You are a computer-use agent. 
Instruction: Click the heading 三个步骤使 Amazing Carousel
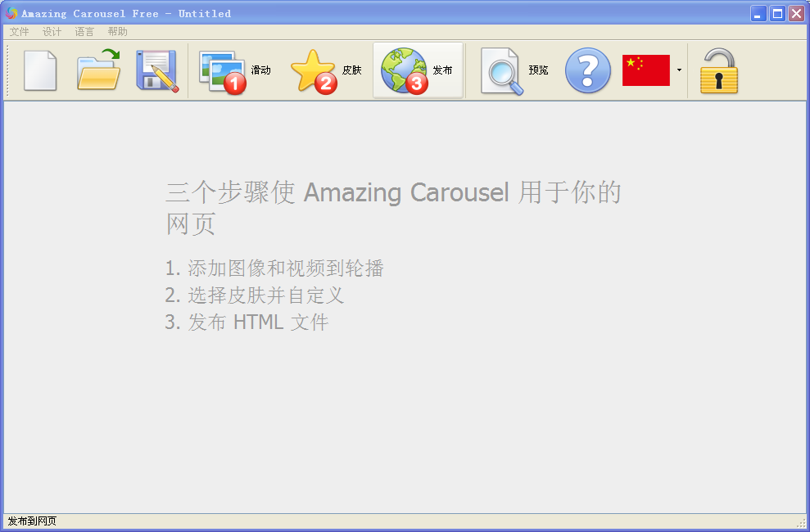[337, 192]
